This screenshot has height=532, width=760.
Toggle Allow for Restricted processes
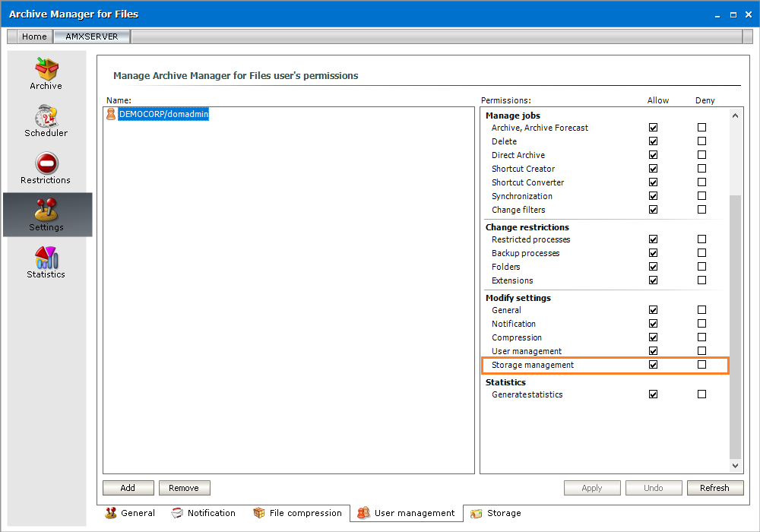[654, 239]
